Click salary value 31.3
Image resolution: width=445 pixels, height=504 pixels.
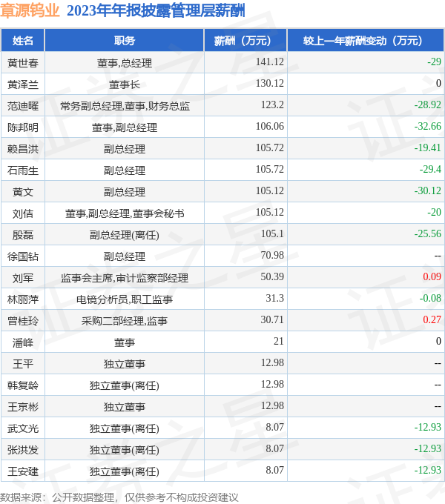(275, 298)
